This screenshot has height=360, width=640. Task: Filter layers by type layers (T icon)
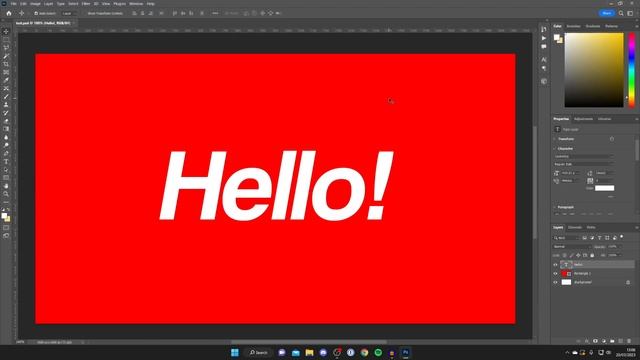coord(599,238)
